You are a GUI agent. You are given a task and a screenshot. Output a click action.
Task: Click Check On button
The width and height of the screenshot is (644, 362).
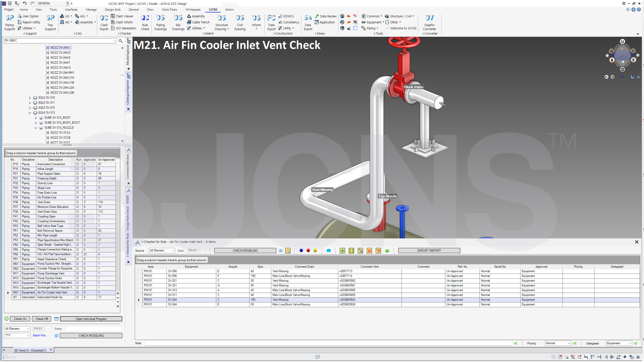[x=20, y=319]
